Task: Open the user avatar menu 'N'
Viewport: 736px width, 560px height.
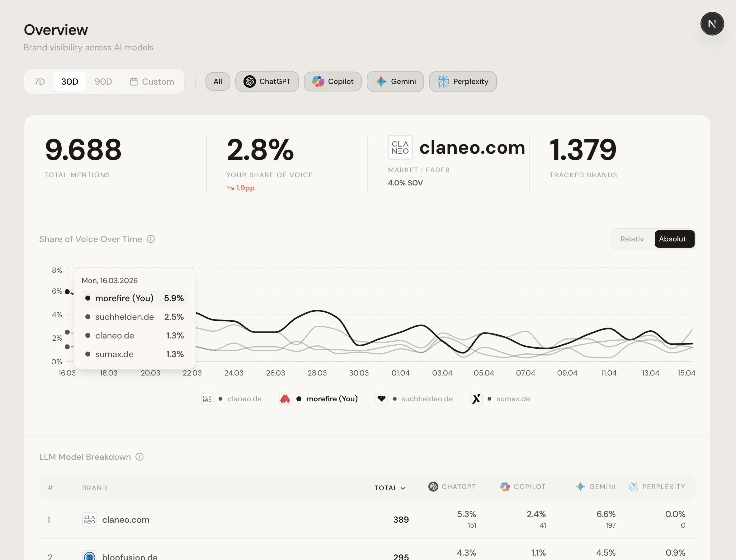Action: [712, 24]
